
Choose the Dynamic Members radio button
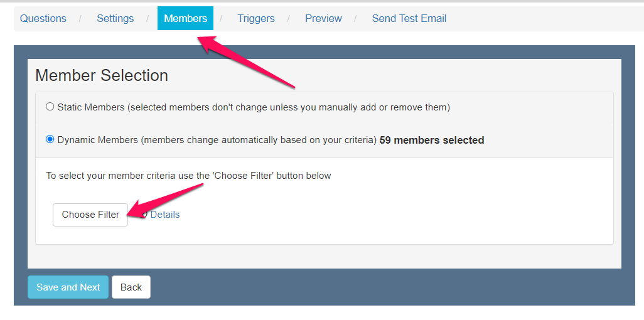coord(50,139)
